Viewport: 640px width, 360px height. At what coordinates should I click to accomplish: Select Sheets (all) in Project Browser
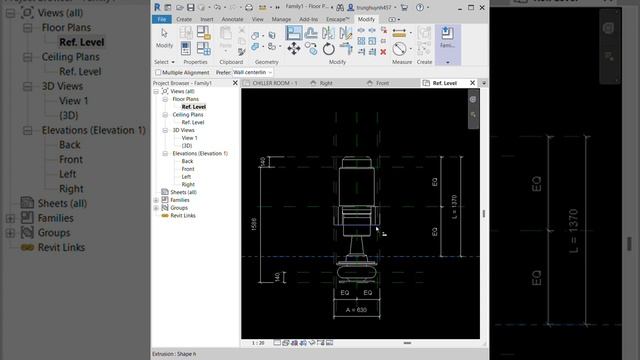tap(183, 192)
